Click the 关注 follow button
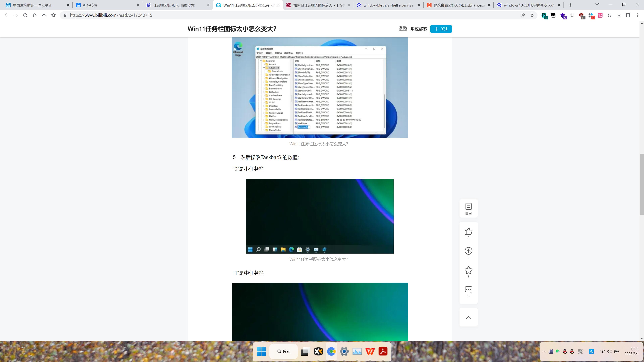This screenshot has width=644, height=362. (x=441, y=29)
